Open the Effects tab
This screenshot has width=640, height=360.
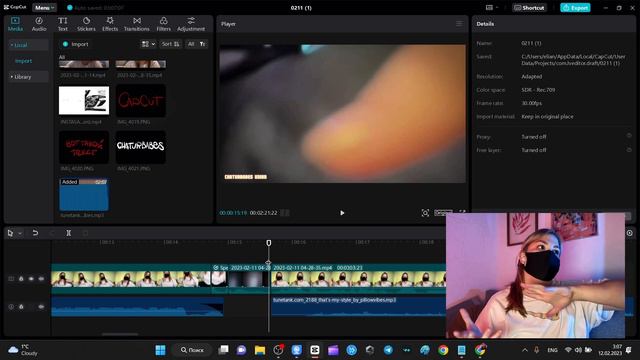tap(110, 24)
